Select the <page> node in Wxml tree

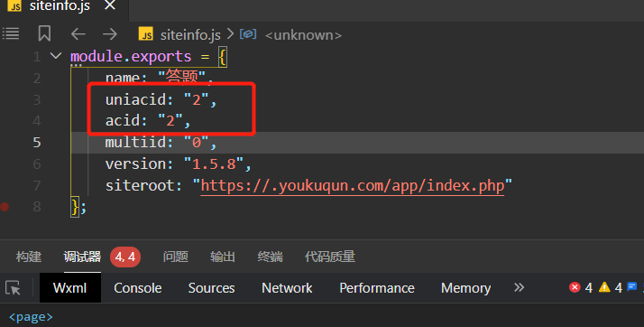pyautogui.click(x=31, y=317)
